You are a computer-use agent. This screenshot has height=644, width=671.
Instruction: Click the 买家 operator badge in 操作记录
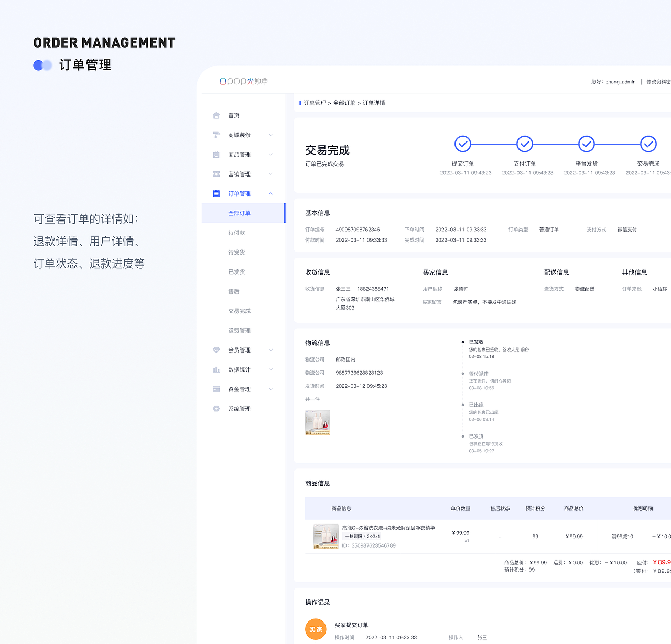click(x=316, y=629)
